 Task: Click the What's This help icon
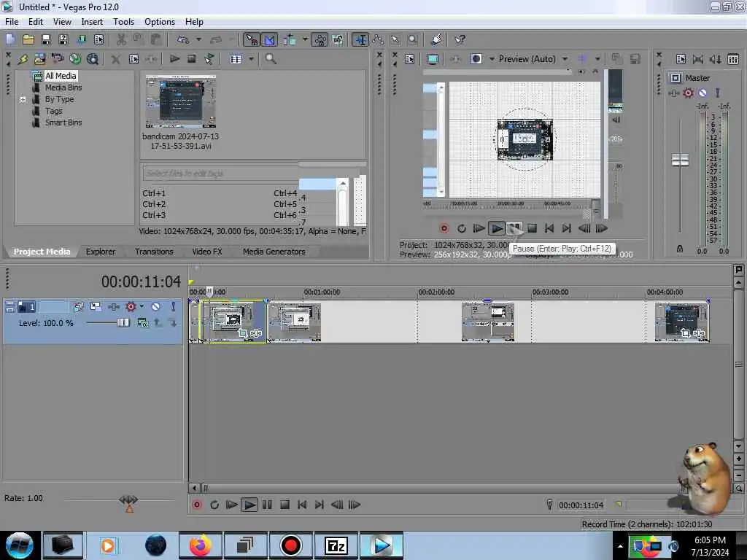[460, 39]
